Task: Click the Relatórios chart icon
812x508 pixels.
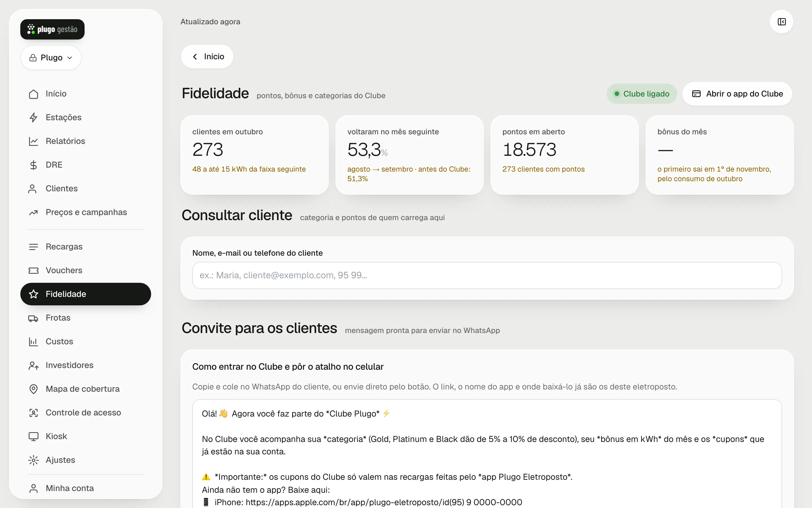Action: (x=33, y=141)
